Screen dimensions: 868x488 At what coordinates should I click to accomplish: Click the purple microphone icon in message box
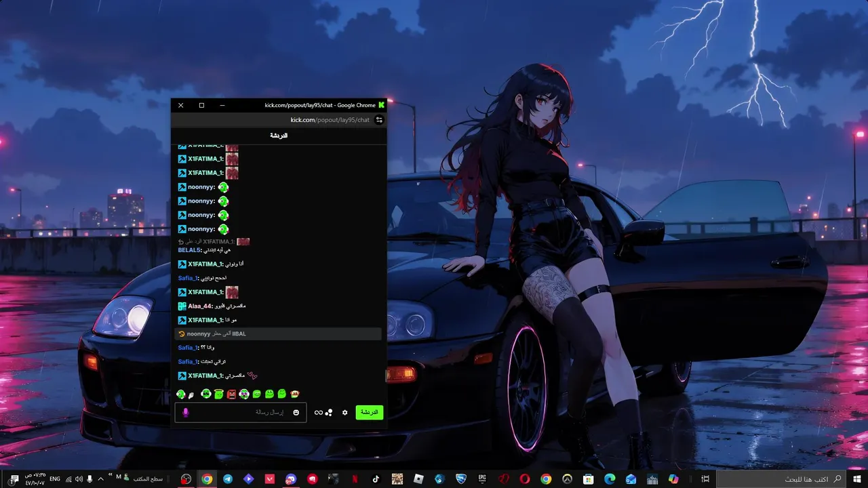tap(186, 413)
